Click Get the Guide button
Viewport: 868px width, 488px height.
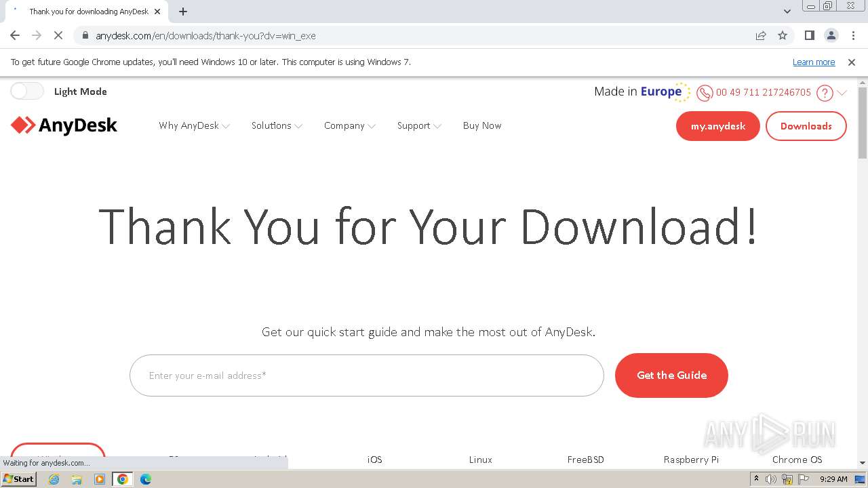pos(671,375)
